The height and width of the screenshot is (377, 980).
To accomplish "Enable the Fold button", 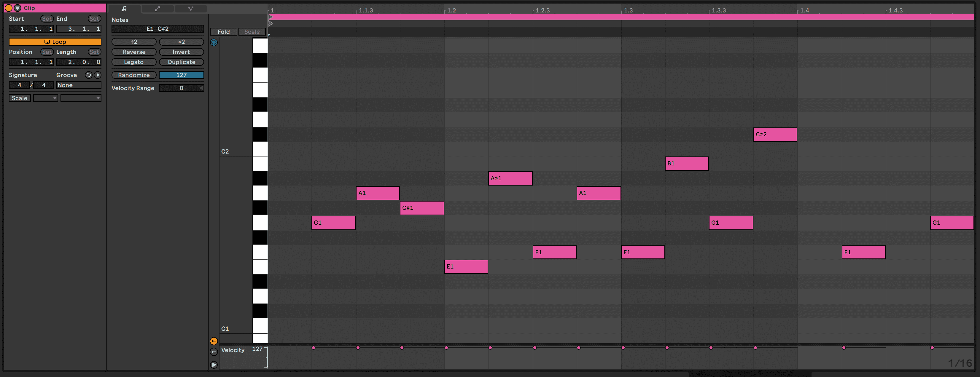I will pos(224,32).
